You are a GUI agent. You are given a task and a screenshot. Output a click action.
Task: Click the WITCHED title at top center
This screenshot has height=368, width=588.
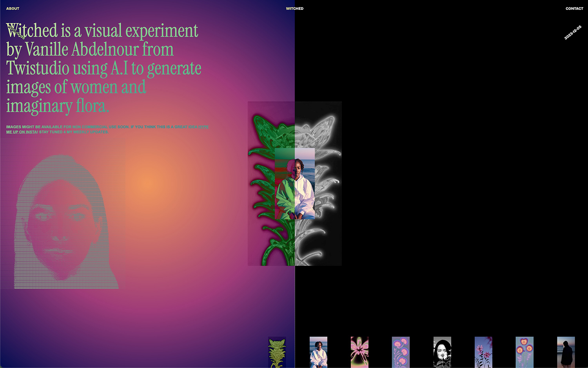coord(294,8)
